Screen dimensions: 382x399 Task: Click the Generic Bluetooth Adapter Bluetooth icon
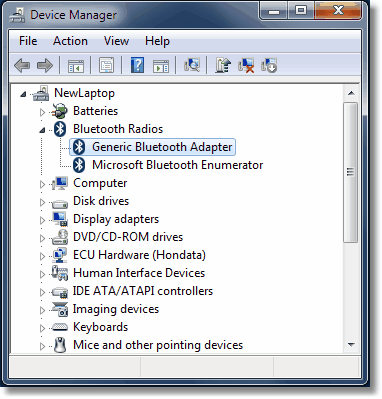(x=79, y=147)
